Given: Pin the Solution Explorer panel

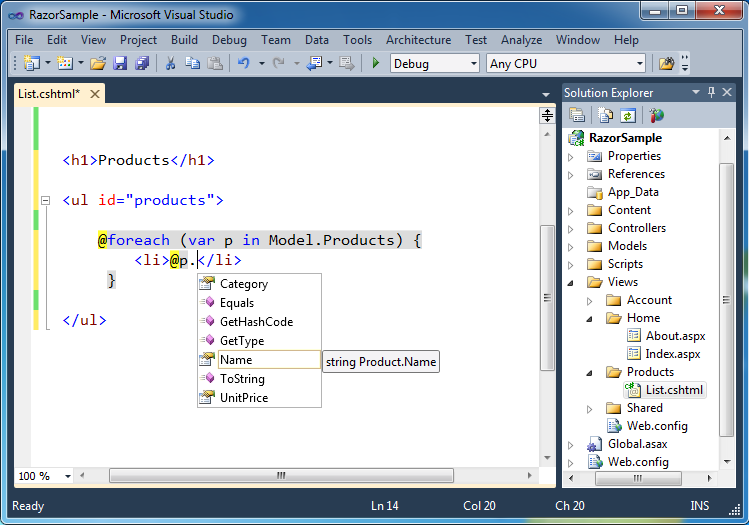Looking at the screenshot, I should tap(712, 92).
